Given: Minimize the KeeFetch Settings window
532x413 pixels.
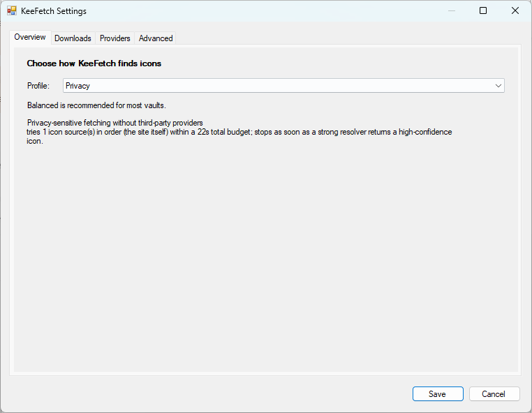Looking at the screenshot, I should click(x=452, y=11).
